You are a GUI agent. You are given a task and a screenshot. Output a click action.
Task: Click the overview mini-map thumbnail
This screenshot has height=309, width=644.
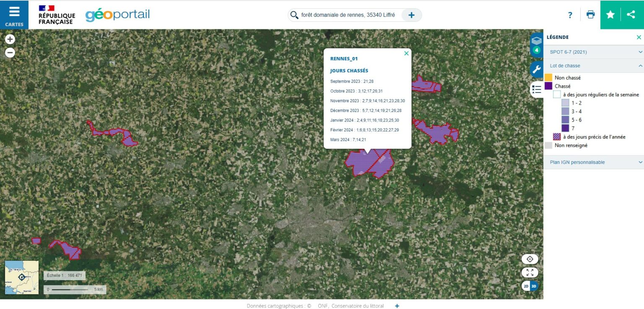pyautogui.click(x=22, y=277)
